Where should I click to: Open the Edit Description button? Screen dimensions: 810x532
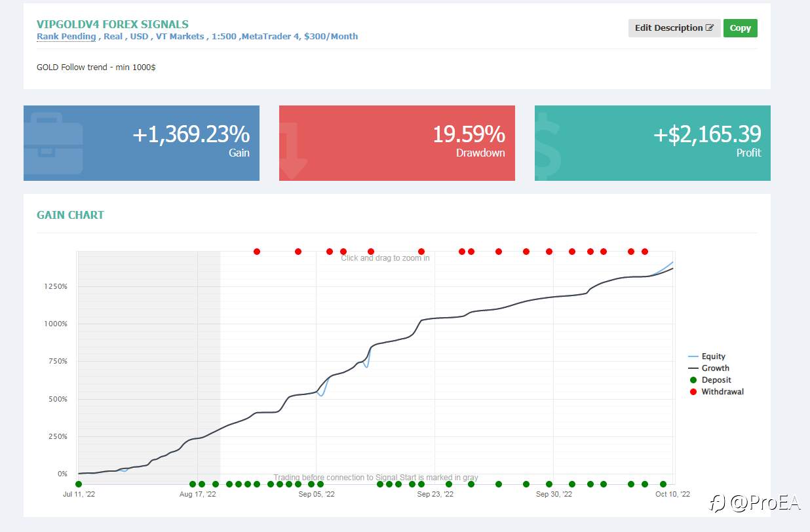click(x=674, y=28)
